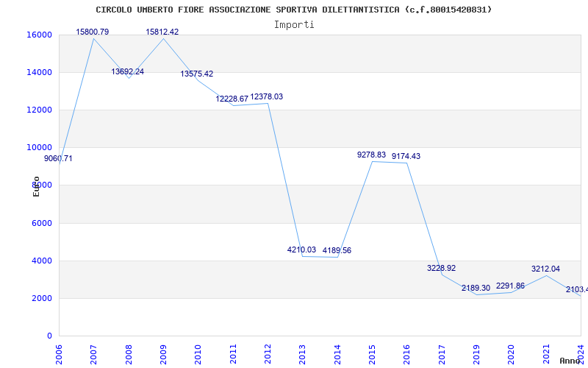The height and width of the screenshot is (368, 588).
Task: Click the y-axis tick 14000
Action: (39, 72)
